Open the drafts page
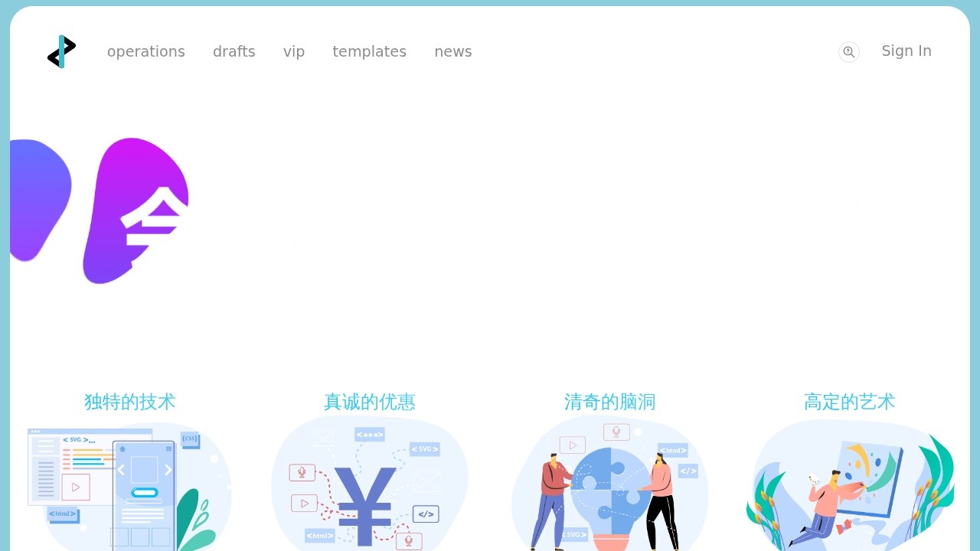This screenshot has height=551, width=980. click(234, 51)
